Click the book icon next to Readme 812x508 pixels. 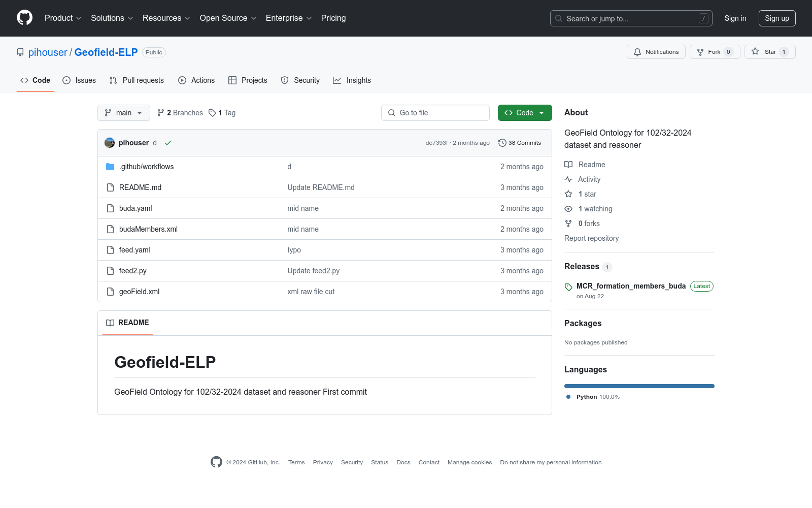pyautogui.click(x=568, y=165)
